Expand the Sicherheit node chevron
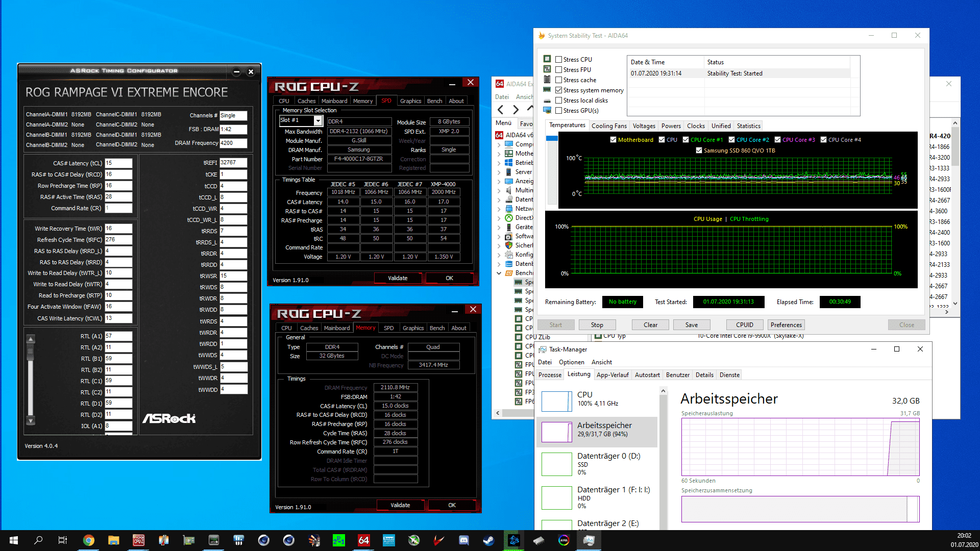 [499, 246]
